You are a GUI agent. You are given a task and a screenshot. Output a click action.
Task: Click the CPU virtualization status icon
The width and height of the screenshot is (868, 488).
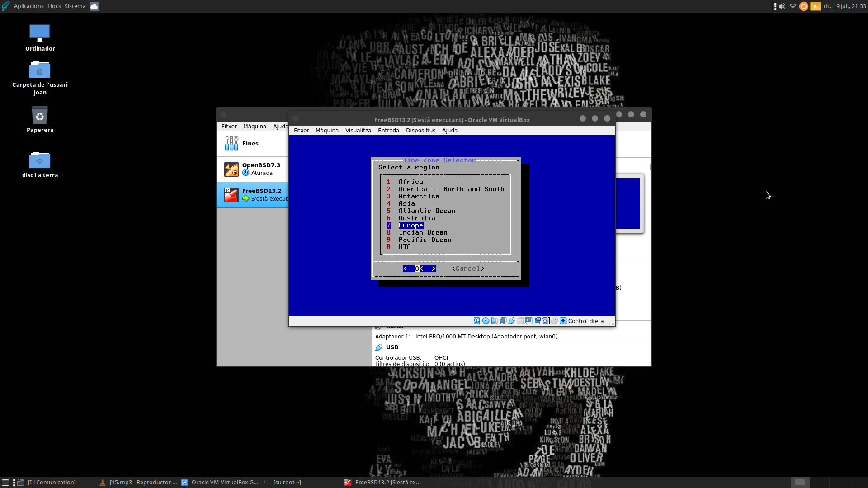(x=546, y=321)
